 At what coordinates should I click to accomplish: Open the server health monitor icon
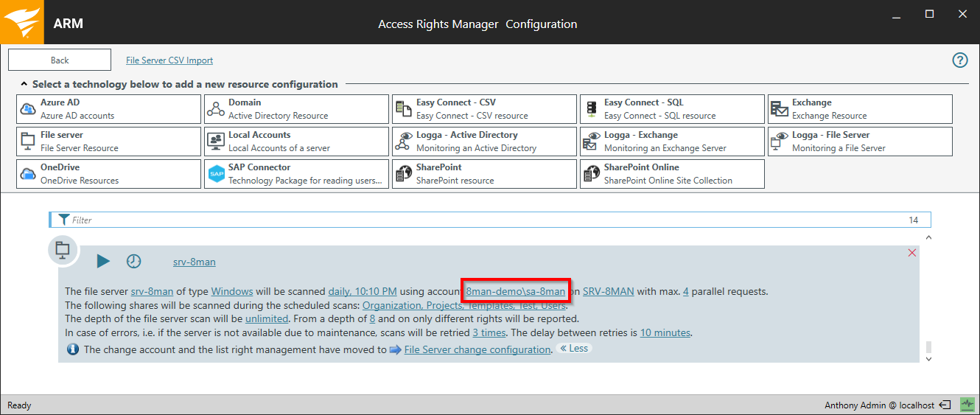(x=967, y=405)
